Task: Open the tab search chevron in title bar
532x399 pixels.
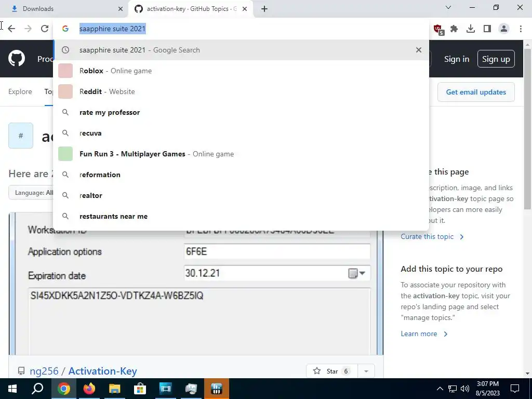Action: (x=448, y=7)
